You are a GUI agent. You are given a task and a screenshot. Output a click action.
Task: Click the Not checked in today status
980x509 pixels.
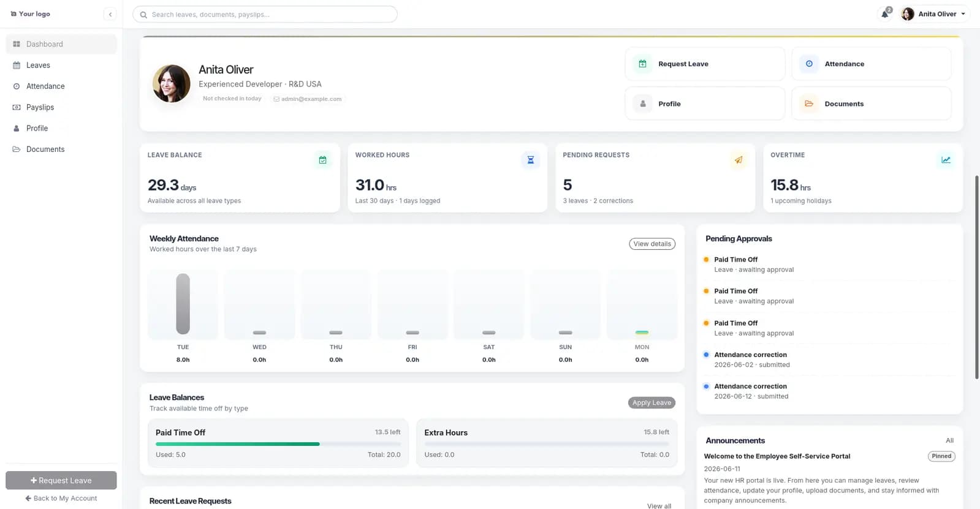pyautogui.click(x=232, y=99)
